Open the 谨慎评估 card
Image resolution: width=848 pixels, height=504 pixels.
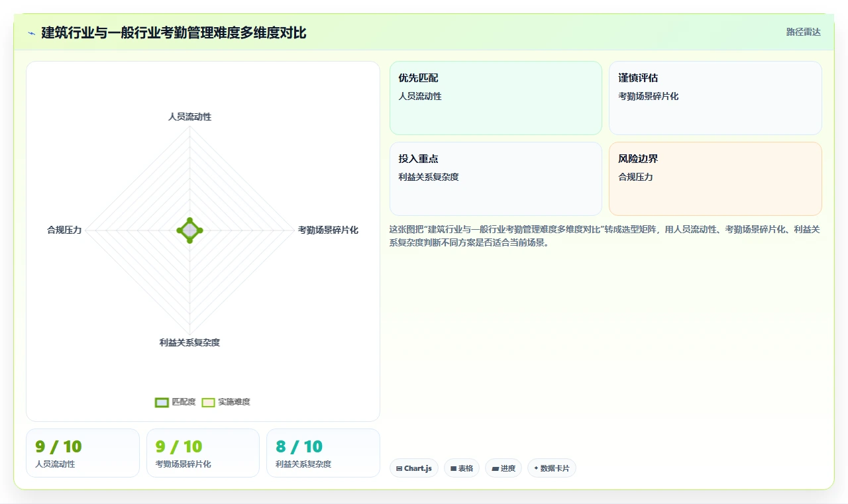(715, 98)
